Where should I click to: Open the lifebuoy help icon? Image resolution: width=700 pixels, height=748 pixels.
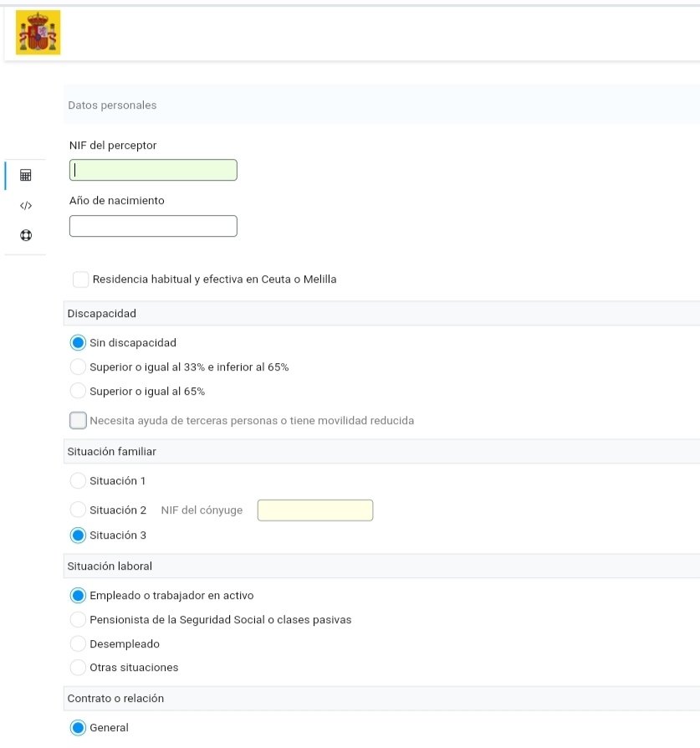(x=26, y=235)
